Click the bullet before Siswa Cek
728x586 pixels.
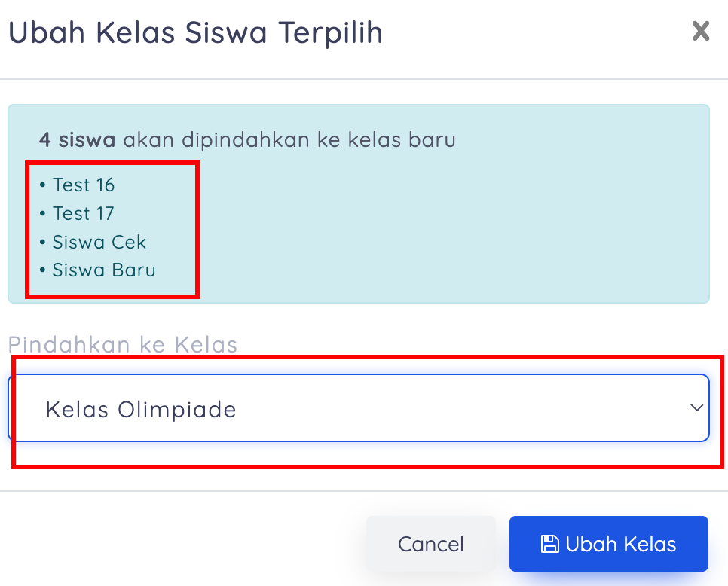42,243
